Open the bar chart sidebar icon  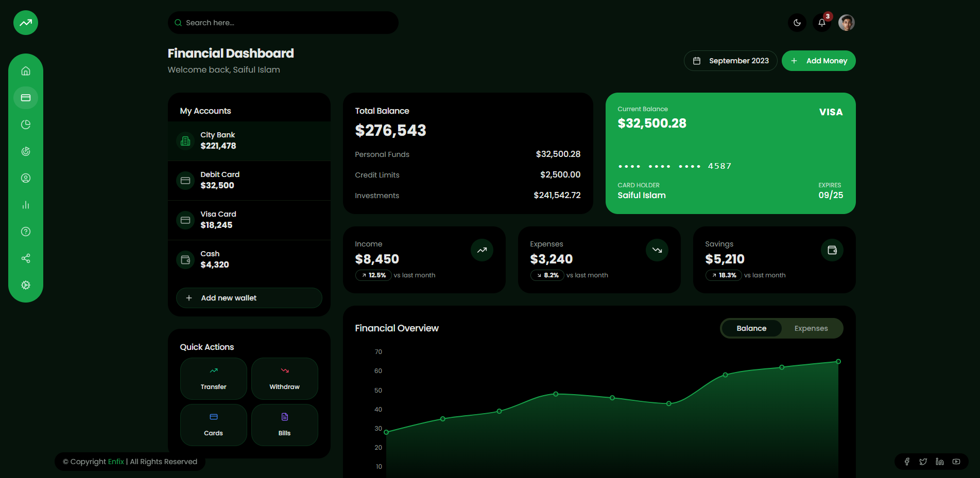tap(26, 205)
